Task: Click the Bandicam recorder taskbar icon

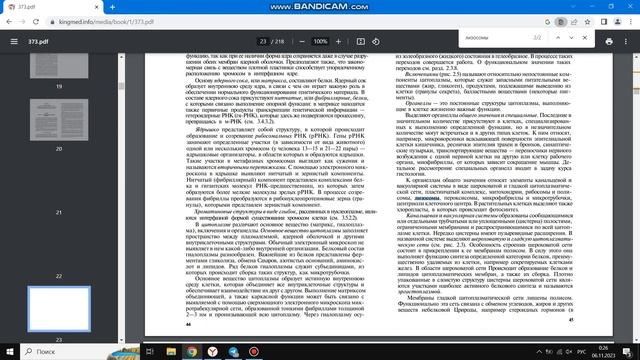Action: pyautogui.click(x=254, y=351)
